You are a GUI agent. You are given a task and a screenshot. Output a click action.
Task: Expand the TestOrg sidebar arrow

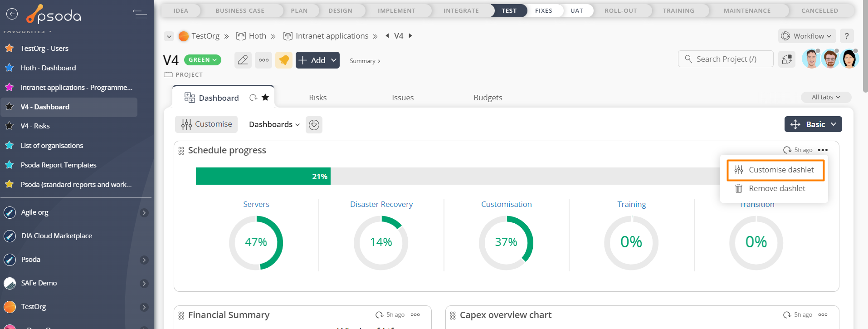click(x=144, y=307)
